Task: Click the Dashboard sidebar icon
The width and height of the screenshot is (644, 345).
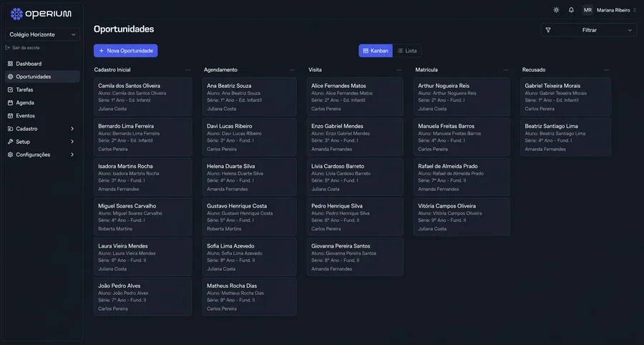Action: [10, 64]
